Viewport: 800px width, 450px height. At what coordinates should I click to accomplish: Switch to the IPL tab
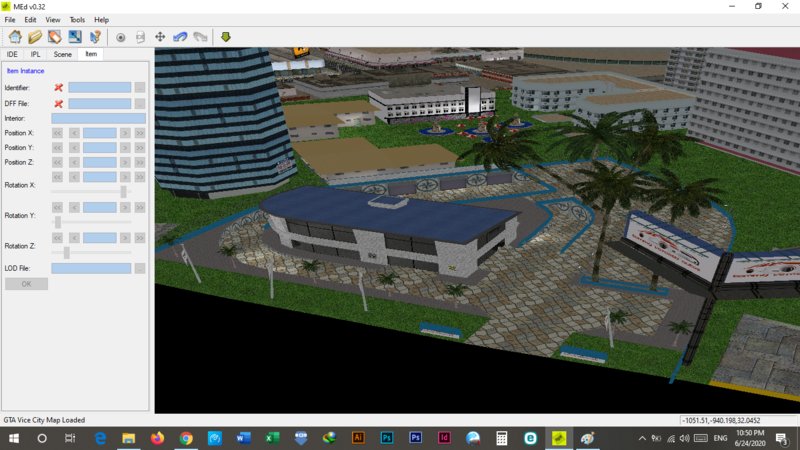pos(35,54)
